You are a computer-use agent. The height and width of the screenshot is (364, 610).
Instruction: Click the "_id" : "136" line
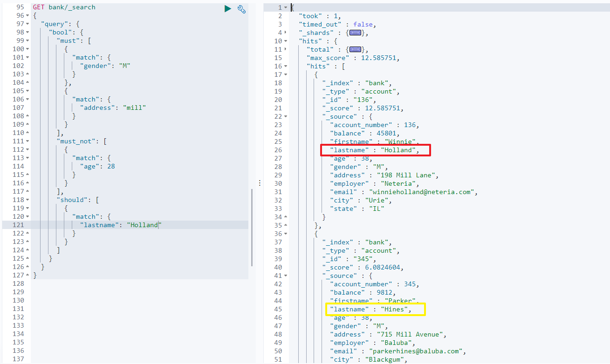[349, 100]
